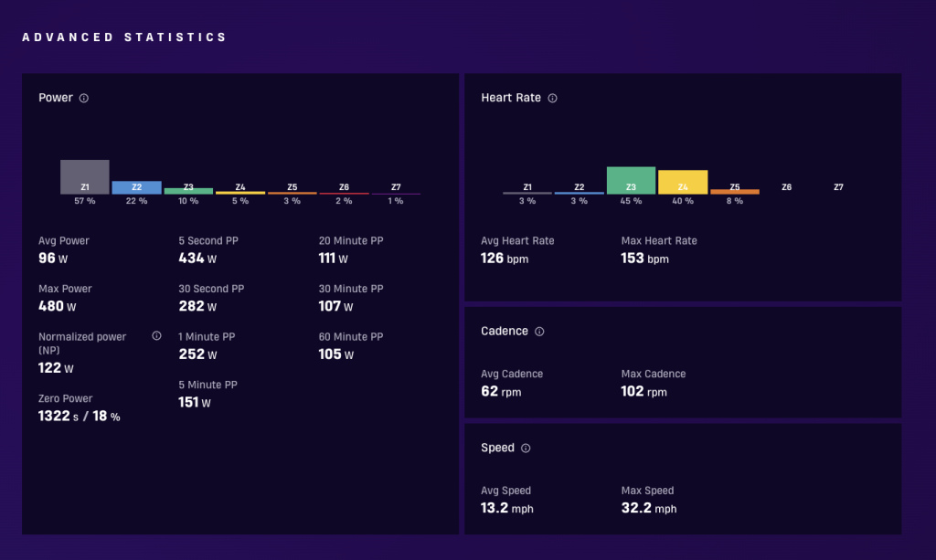Click the Avg Heart Rate value 126 bpm
Viewport: 936px width, 560px height.
pos(505,259)
